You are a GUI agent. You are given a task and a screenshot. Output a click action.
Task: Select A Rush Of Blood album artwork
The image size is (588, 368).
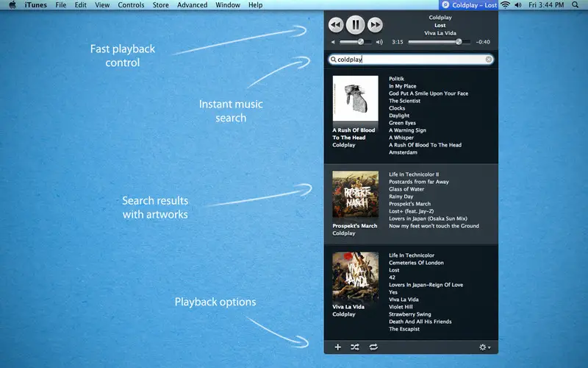pos(355,99)
